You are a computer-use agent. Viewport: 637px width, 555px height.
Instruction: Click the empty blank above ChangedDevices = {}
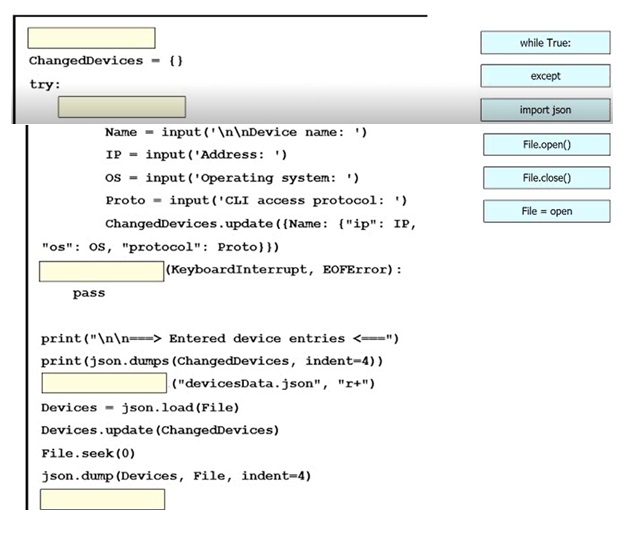[91, 38]
